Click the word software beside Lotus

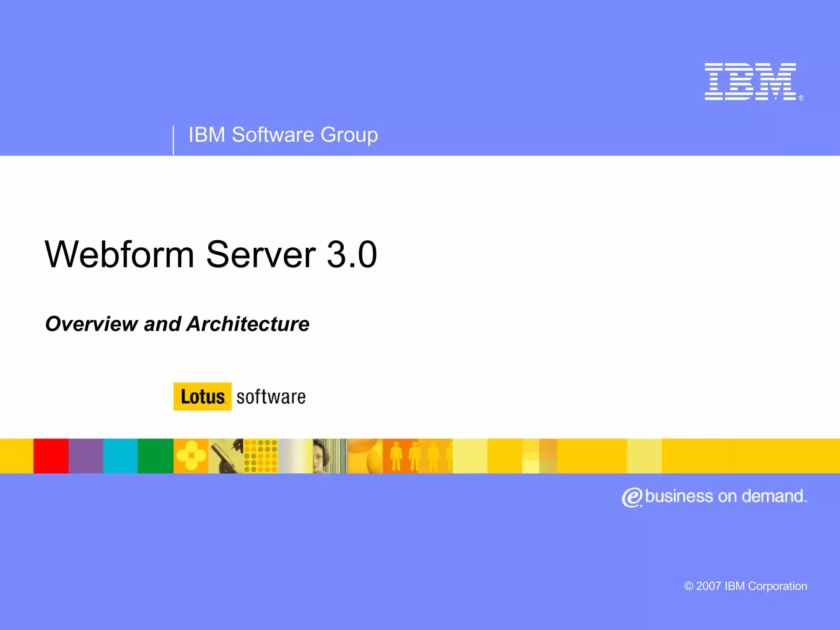pyautogui.click(x=271, y=397)
